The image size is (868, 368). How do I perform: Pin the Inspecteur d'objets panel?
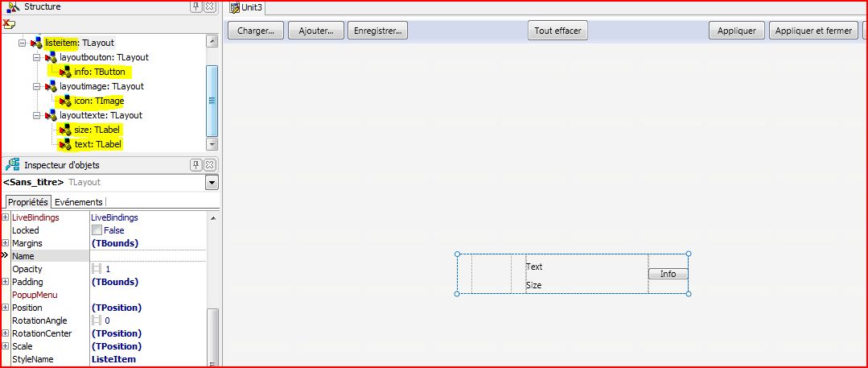195,164
